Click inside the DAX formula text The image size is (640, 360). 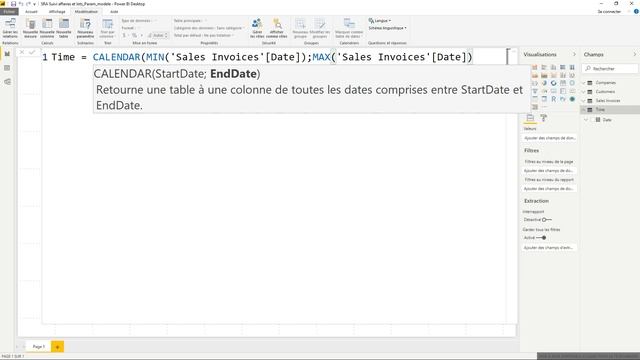click(x=261, y=57)
